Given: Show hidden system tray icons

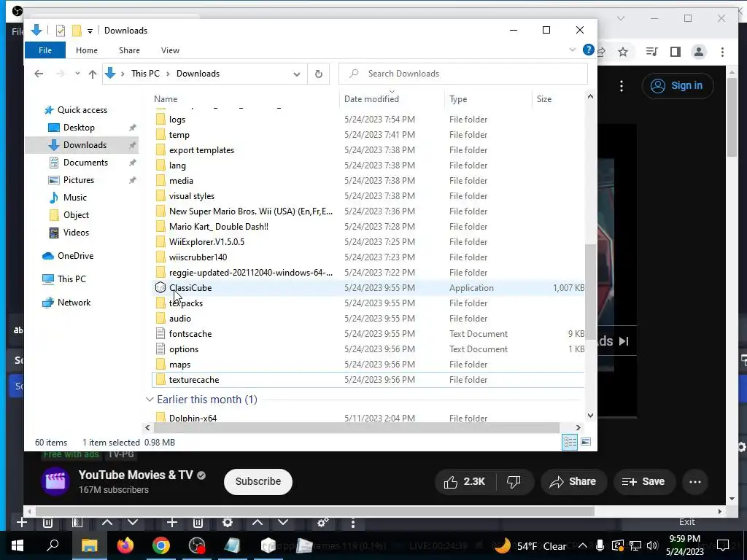Looking at the screenshot, I should [x=582, y=546].
